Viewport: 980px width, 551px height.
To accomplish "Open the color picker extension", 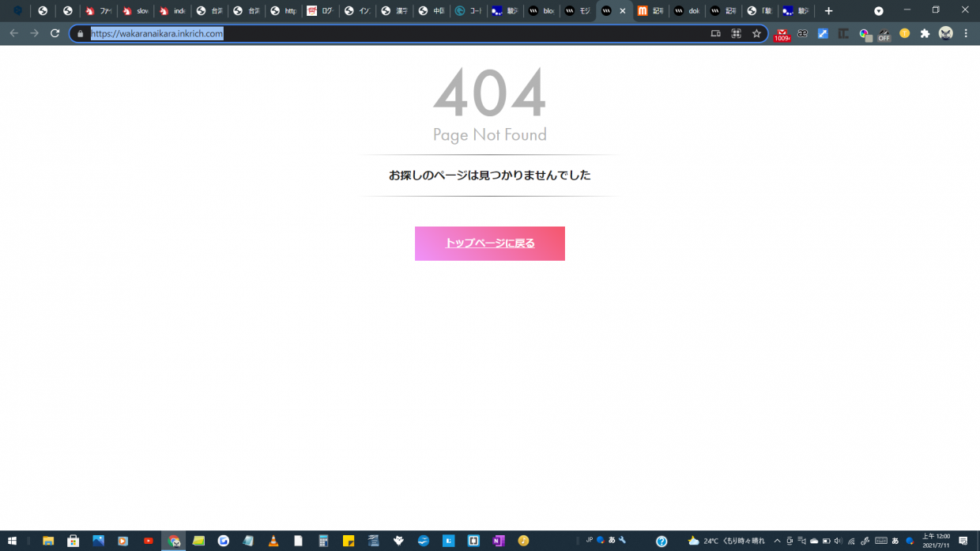I will click(864, 34).
